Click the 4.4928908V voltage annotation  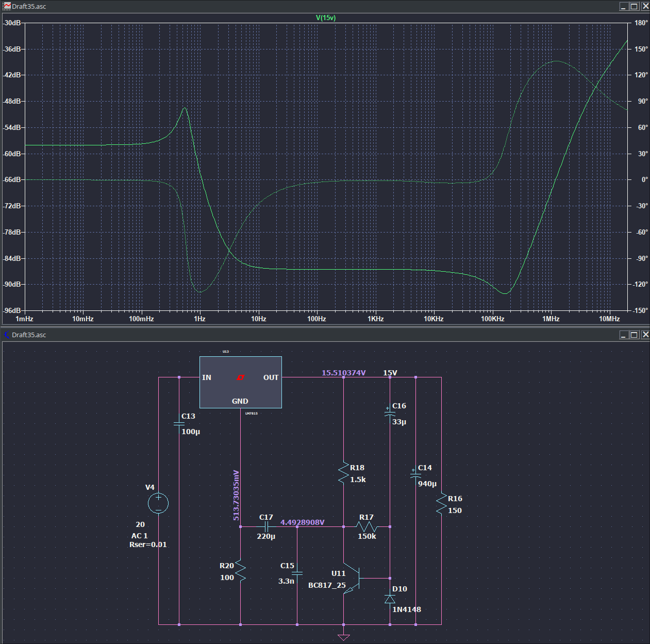(303, 522)
